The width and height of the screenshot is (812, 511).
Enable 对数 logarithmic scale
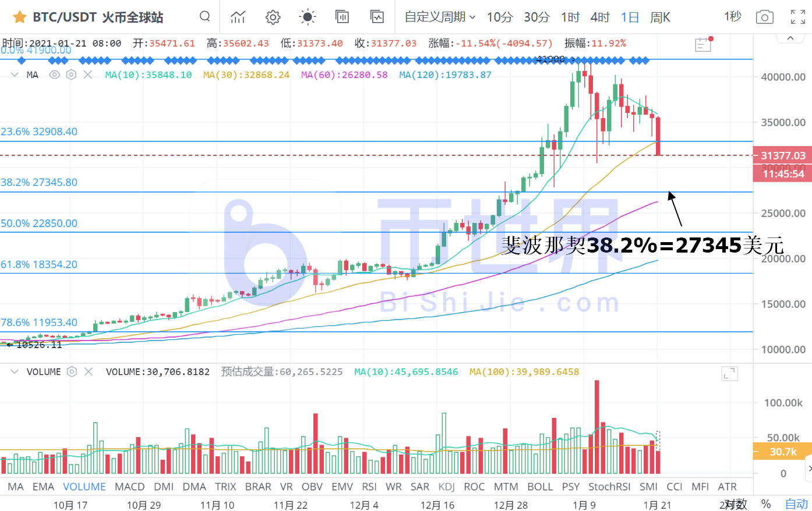(x=734, y=504)
